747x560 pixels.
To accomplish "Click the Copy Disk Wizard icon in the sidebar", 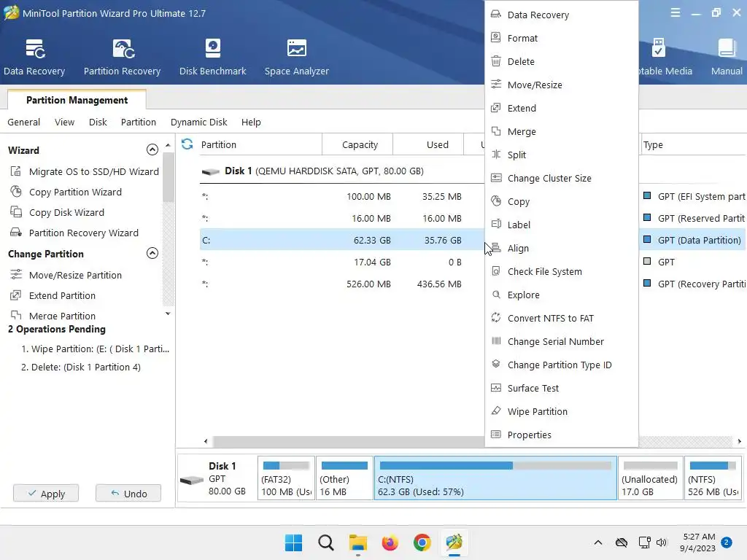I will (x=16, y=212).
